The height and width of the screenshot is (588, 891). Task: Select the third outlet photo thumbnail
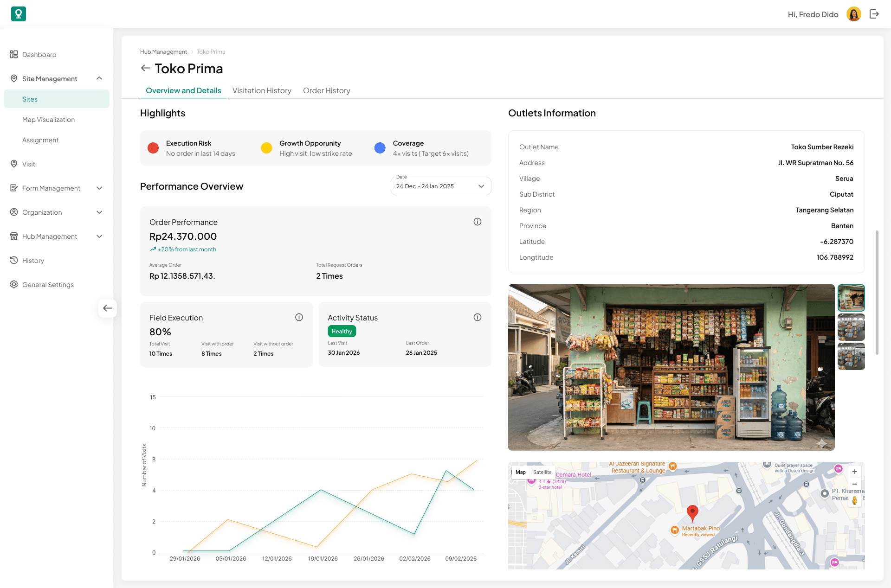[x=851, y=356]
